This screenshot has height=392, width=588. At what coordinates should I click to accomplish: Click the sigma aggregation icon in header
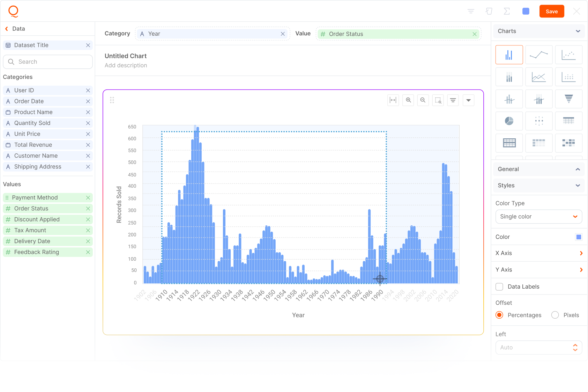(x=507, y=12)
